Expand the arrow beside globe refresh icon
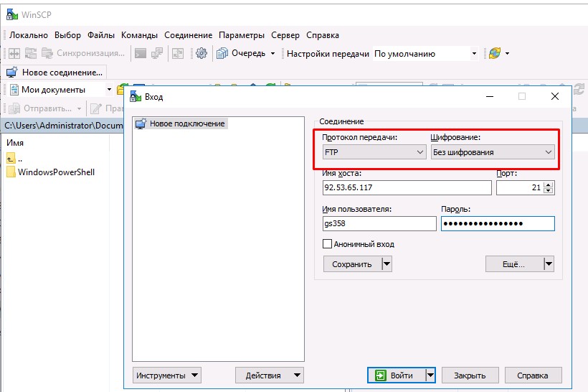 click(508, 53)
